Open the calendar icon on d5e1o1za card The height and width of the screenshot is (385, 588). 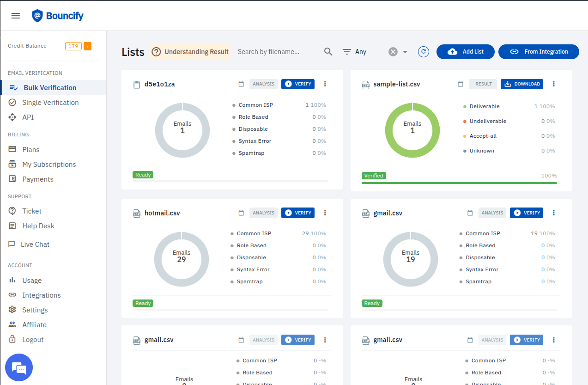(241, 84)
